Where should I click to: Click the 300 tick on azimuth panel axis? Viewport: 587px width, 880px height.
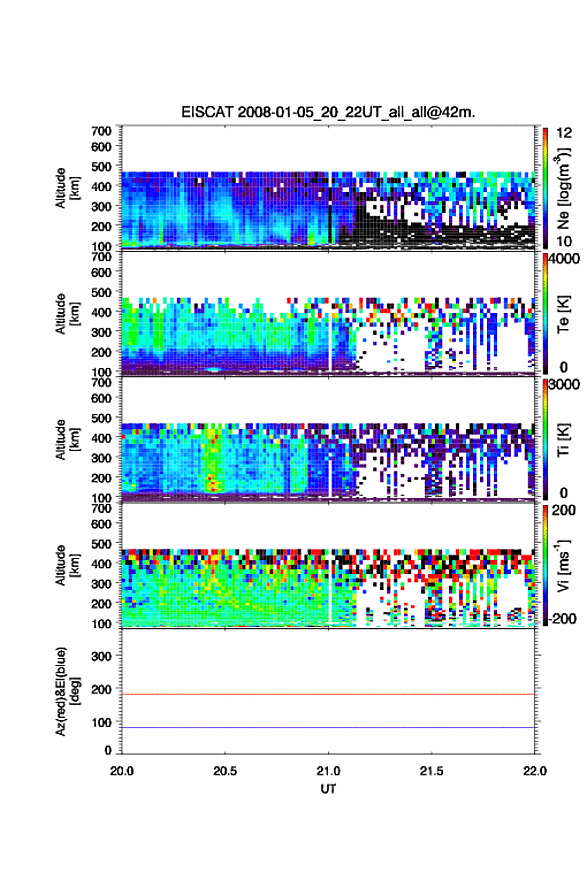click(x=101, y=656)
